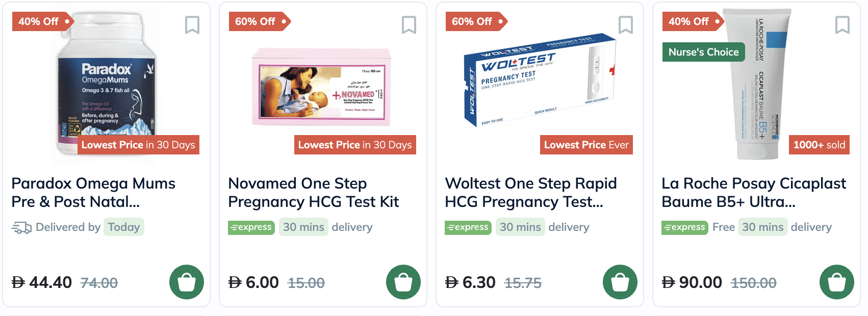Image resolution: width=868 pixels, height=316 pixels.
Task: Save the Woltest Pregnancy Test to wishlist
Action: pyautogui.click(x=625, y=25)
